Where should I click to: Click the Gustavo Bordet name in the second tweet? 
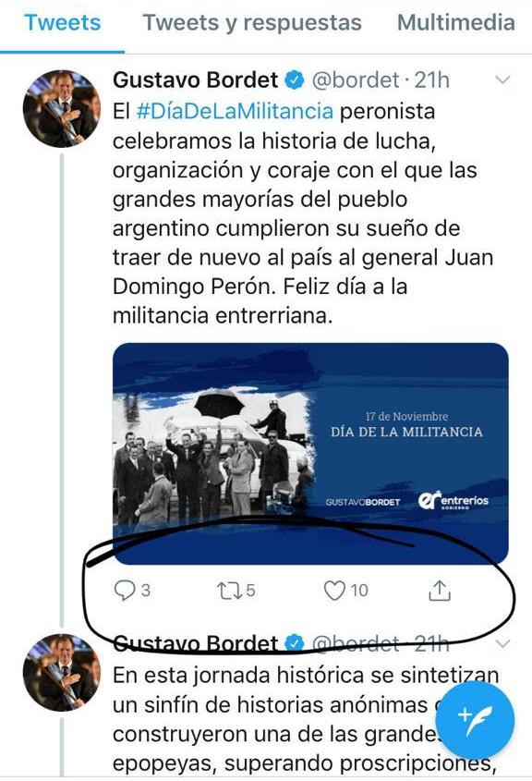click(196, 643)
